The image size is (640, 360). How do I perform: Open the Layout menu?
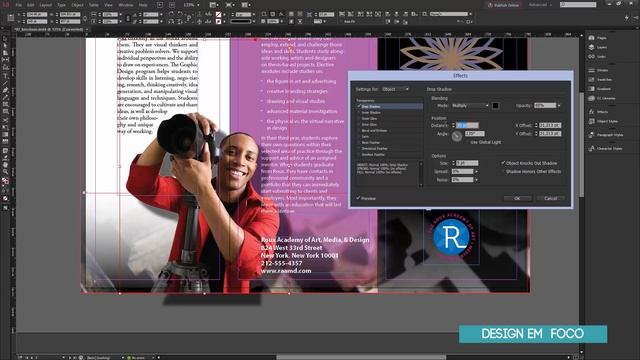[45, 5]
